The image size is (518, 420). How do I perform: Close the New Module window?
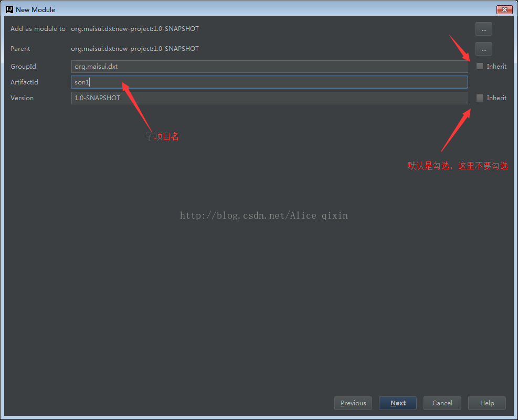pyautogui.click(x=504, y=9)
